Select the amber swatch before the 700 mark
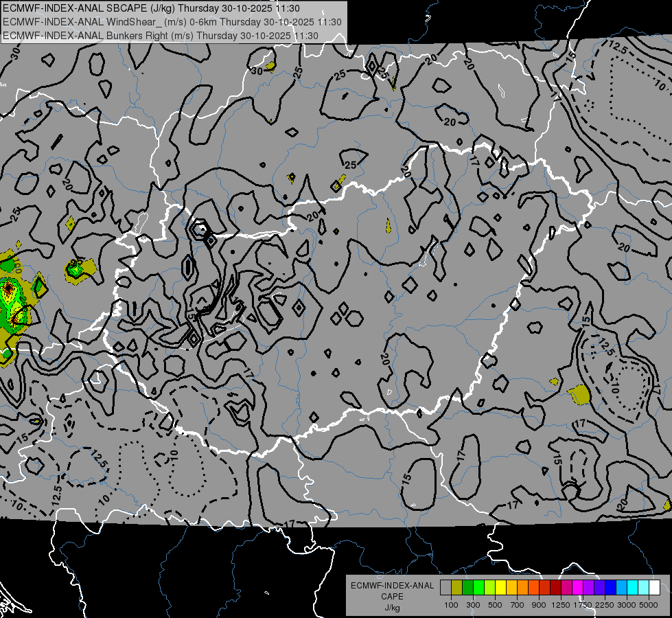672x618 pixels. (511, 588)
